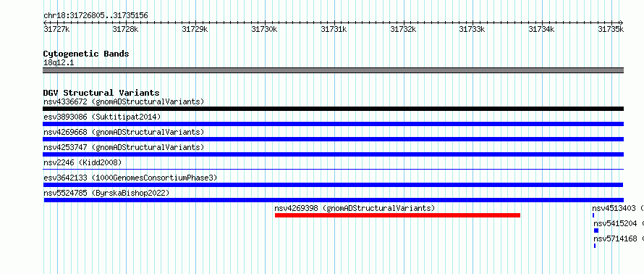This screenshot has height=274, width=644.
Task: Click the Cytogenetic Bands track title
Action: [x=86, y=54]
